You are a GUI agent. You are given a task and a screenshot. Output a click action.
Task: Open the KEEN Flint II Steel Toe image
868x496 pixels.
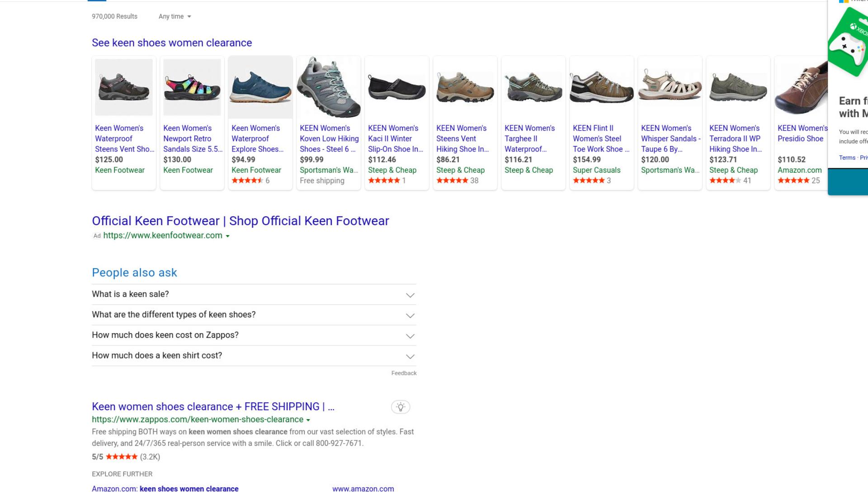[x=602, y=87]
